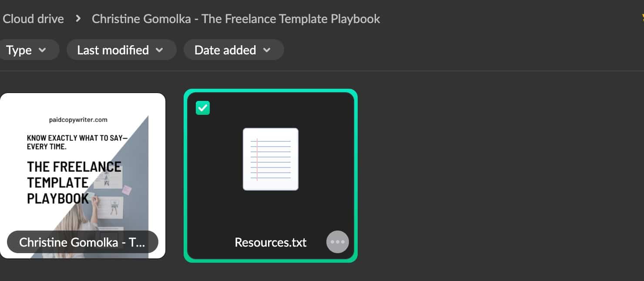
Task: Click the chevron on Last modified filter
Action: (x=160, y=50)
